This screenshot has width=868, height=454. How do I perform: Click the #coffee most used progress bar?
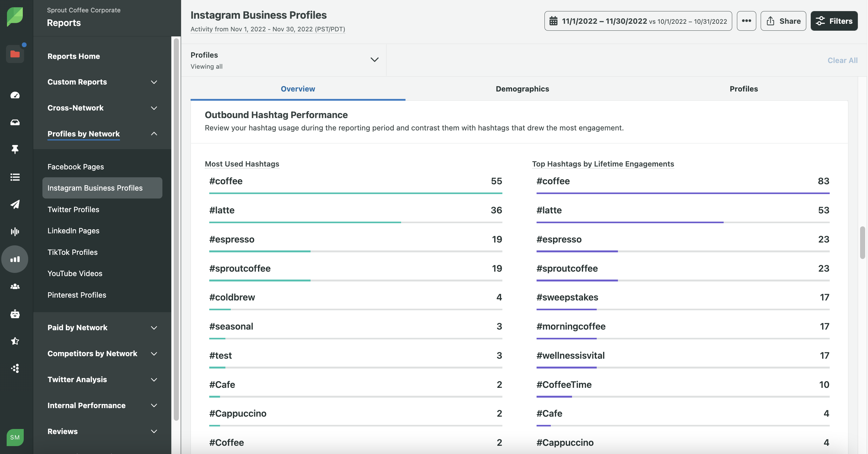(x=355, y=193)
